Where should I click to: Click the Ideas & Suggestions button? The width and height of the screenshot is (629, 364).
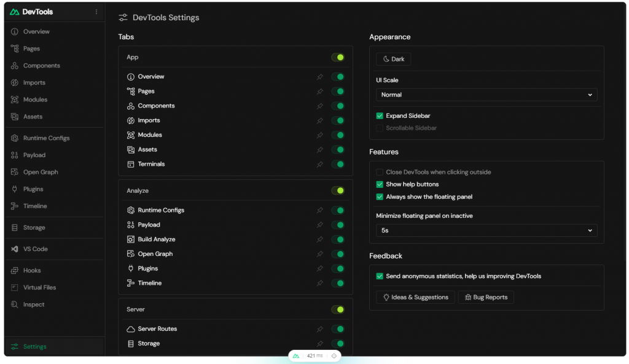point(416,297)
